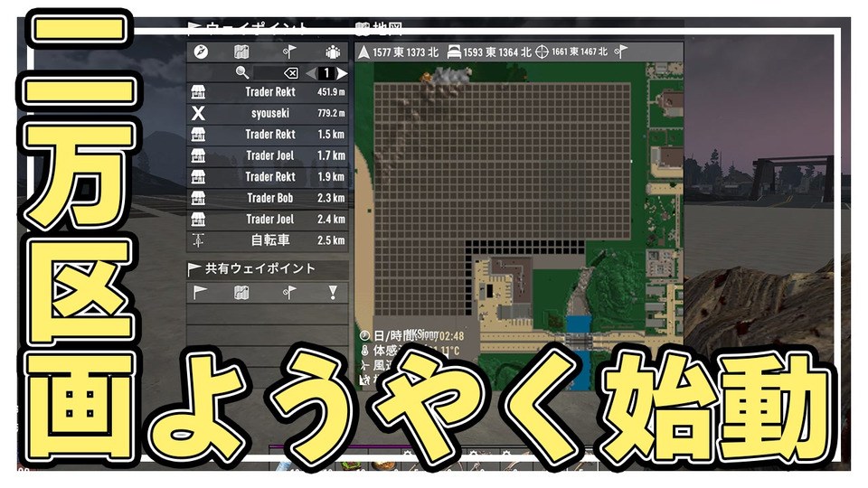This screenshot has width=868, height=488.
Task: Click the bedroll icon above the map
Action: tap(454, 52)
